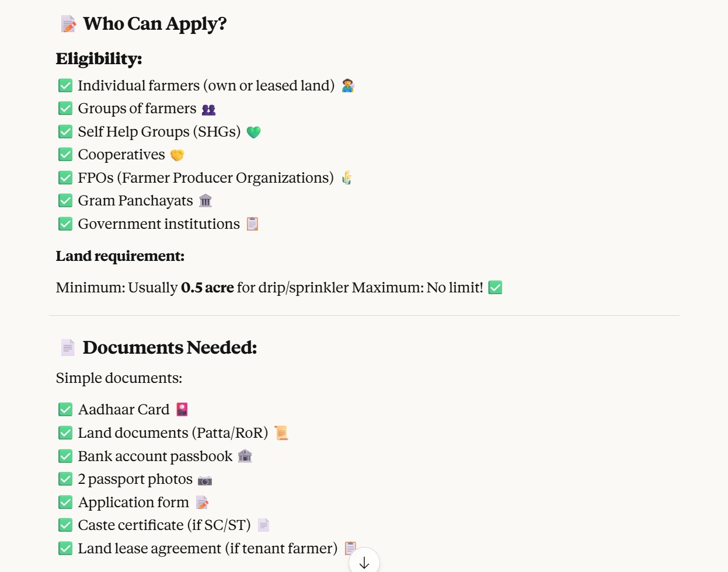This screenshot has width=728, height=572.
Task: Click the ID card icon after Aadhaar Card
Action: 182,410
